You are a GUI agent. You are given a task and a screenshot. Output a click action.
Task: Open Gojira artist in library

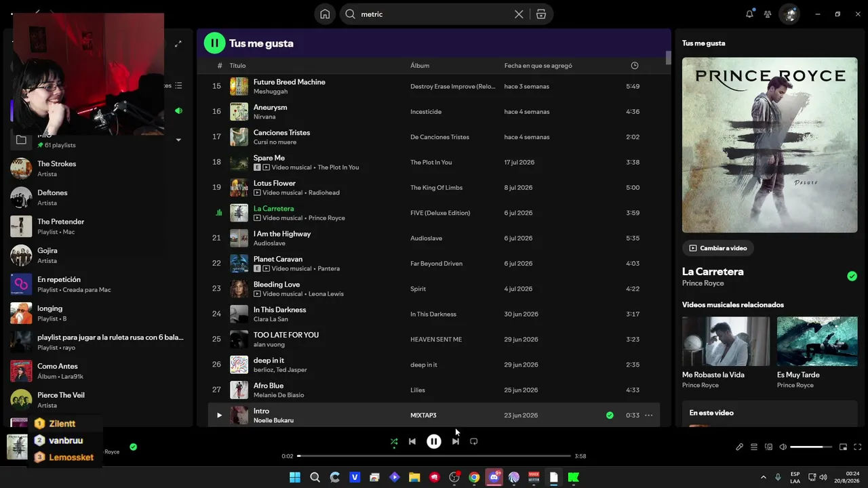tap(98, 256)
